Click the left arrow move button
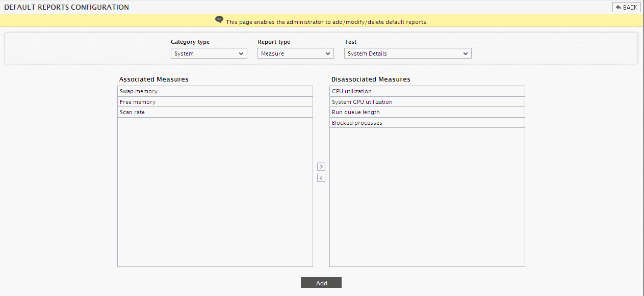This screenshot has height=296, width=644. (x=321, y=178)
